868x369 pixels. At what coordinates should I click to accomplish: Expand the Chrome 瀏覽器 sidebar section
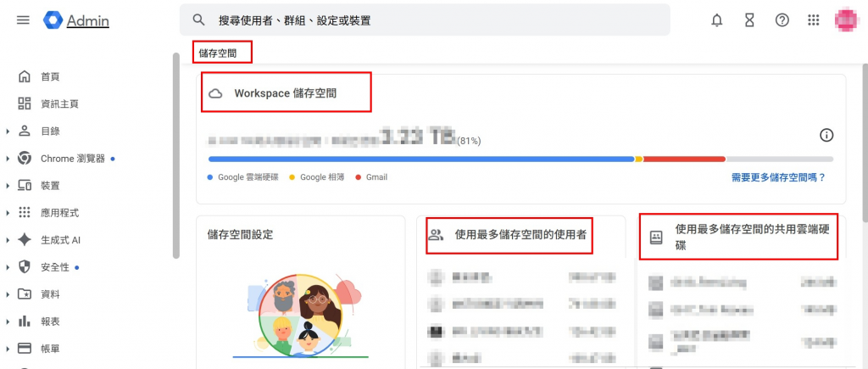[8, 159]
